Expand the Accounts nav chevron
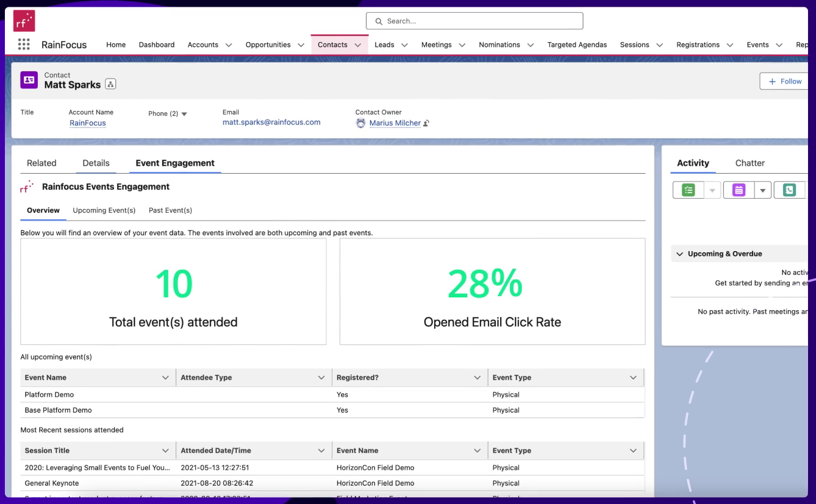 pos(229,45)
